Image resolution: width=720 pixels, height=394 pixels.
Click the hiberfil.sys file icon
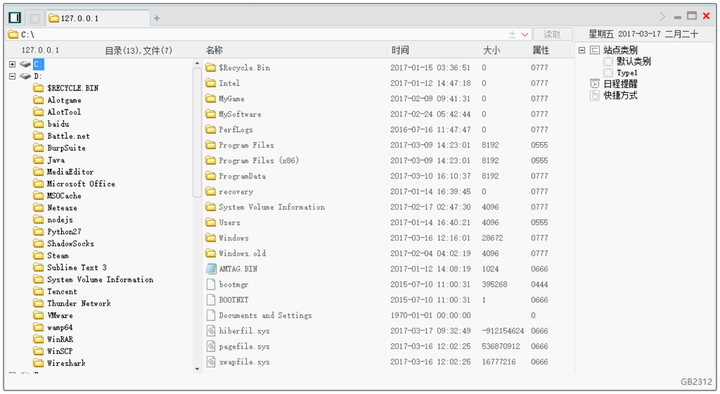pos(211,331)
